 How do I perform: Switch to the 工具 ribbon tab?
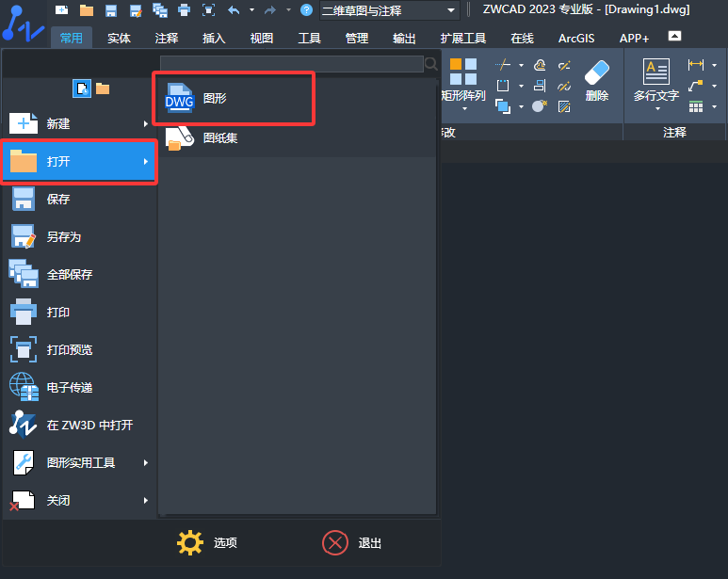309,38
